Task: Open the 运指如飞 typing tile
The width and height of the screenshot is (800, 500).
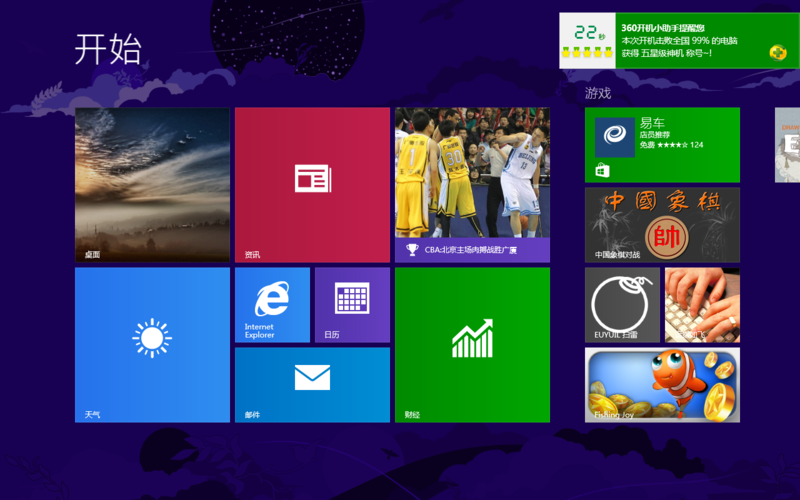Action: pyautogui.click(x=703, y=305)
